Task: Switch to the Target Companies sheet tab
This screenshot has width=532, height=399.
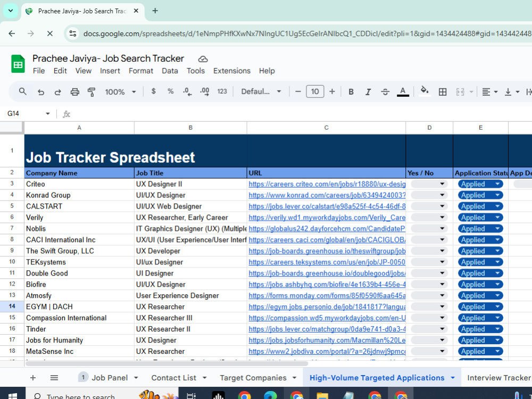Action: 253,378
